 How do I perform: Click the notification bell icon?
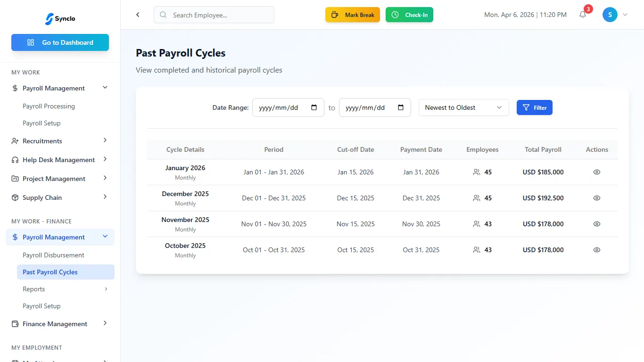[x=583, y=15]
